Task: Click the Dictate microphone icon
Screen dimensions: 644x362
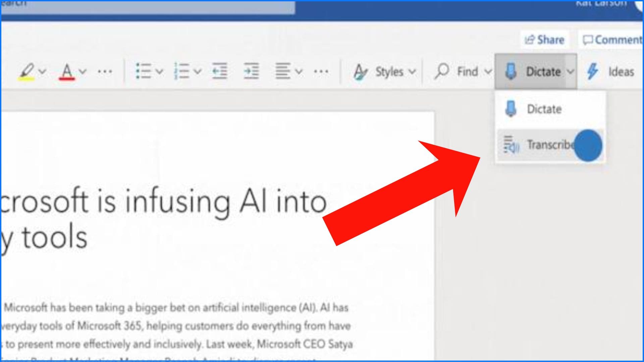Action: pos(511,71)
